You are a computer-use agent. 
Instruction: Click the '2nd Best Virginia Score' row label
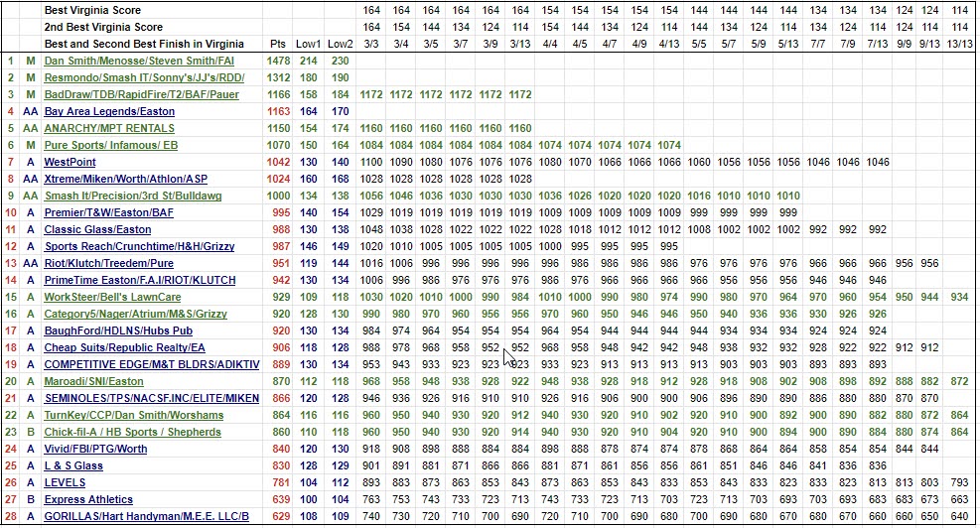point(103,27)
